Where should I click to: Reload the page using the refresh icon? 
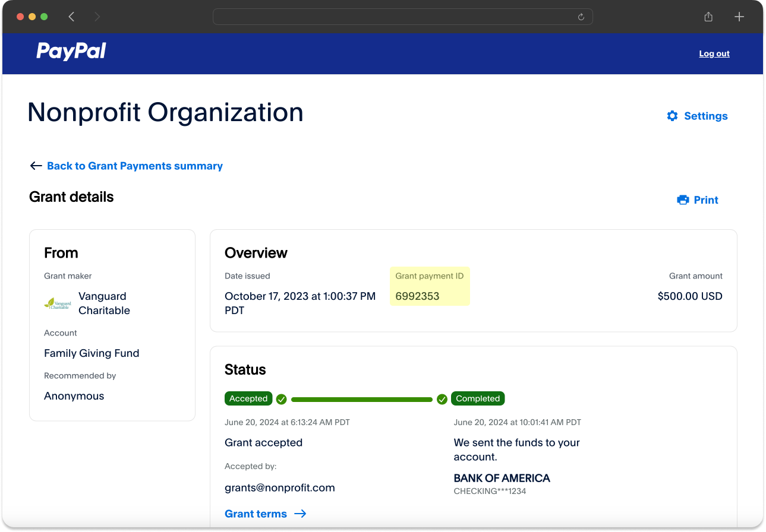tap(581, 17)
